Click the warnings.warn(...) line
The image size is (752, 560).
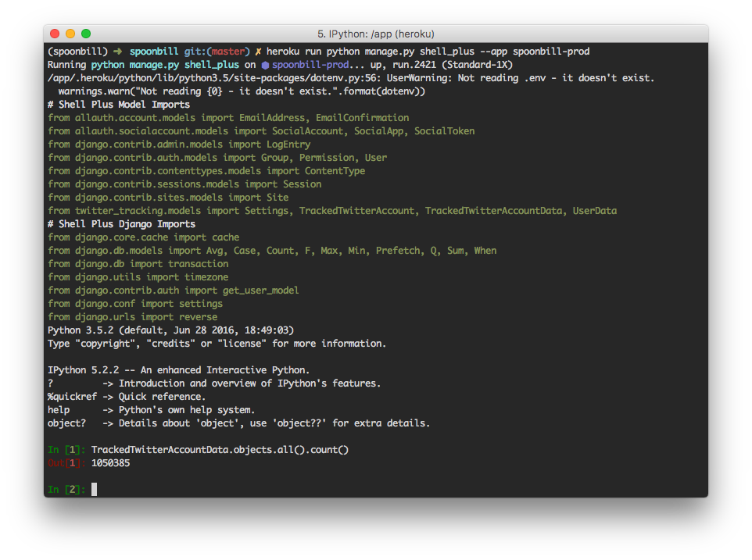(242, 91)
